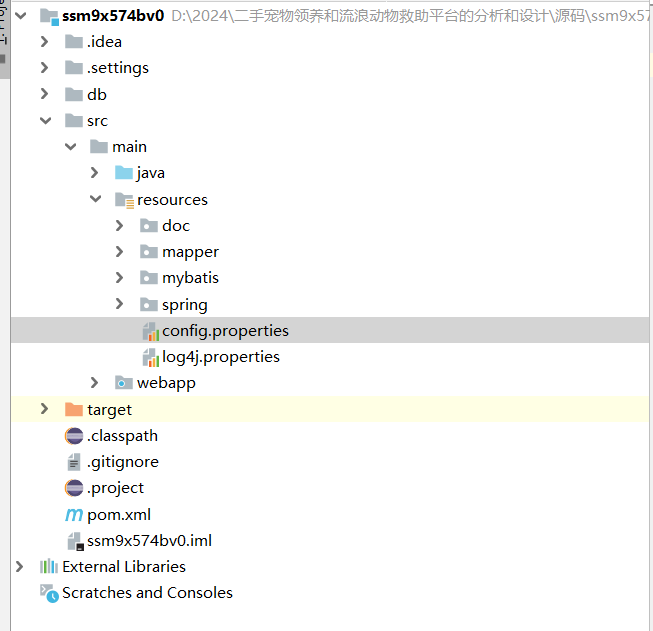
Task: Click the orange target folder icon
Action: pyautogui.click(x=74, y=410)
